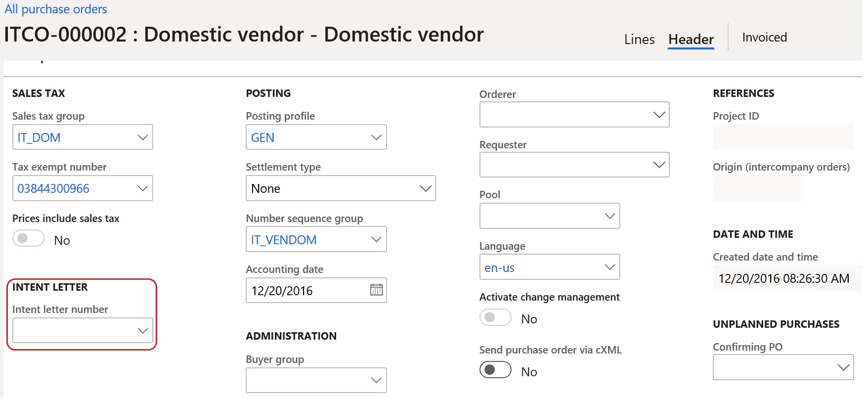Expand the Requester dropdown
The width and height of the screenshot is (868, 398).
(x=659, y=165)
